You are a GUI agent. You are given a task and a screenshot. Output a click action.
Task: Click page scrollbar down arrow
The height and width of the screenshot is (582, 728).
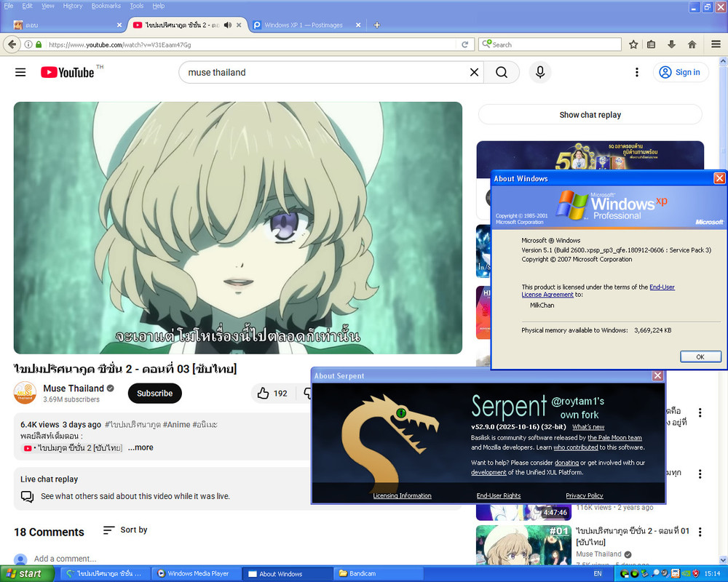(723, 560)
